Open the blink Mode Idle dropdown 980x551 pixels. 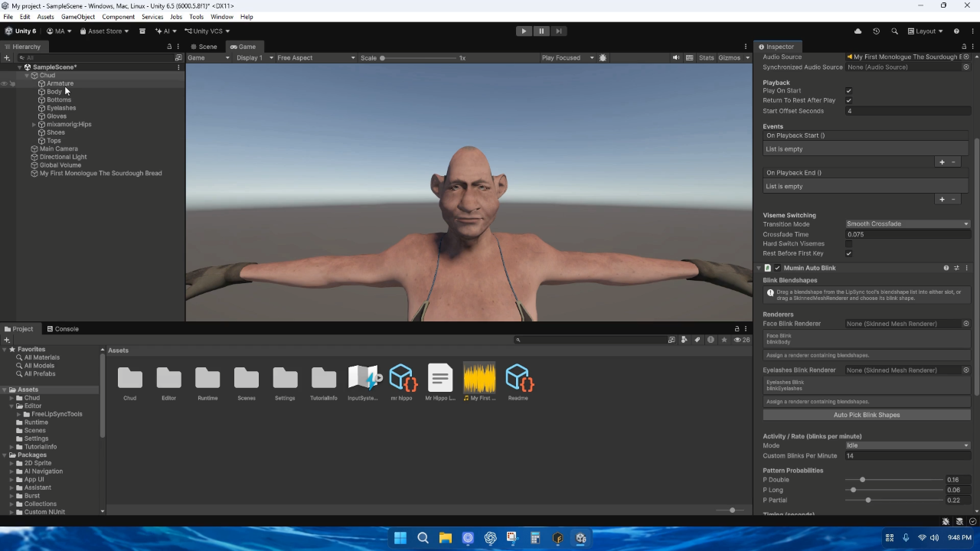(x=907, y=445)
